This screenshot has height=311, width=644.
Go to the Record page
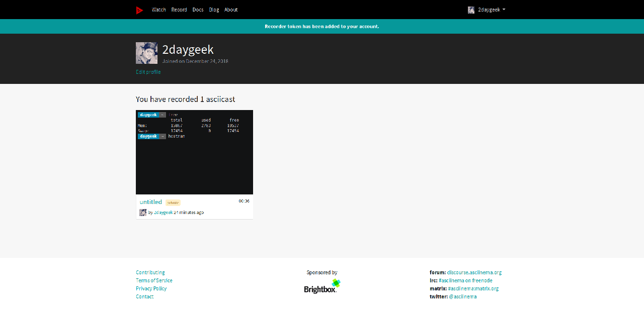click(x=179, y=10)
